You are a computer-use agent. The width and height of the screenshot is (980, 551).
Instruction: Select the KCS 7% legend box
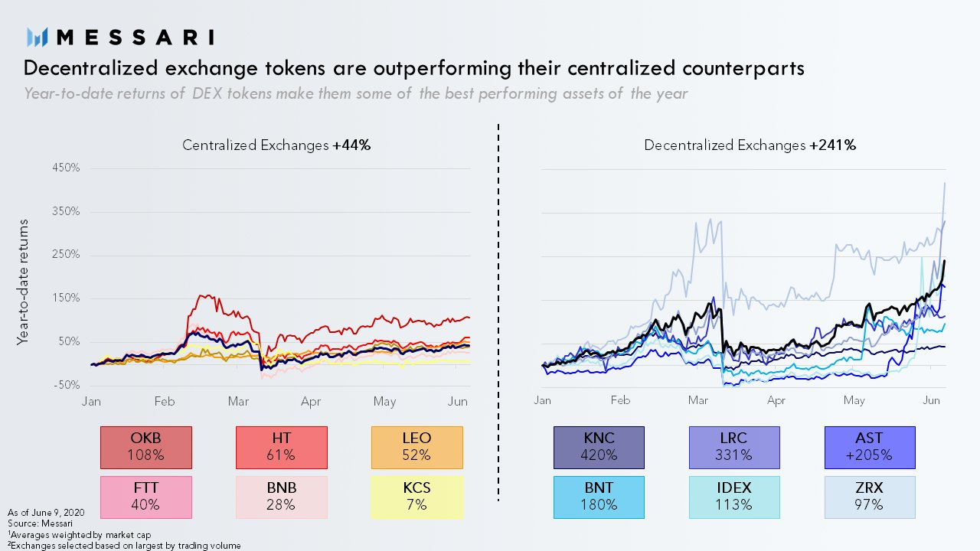click(x=417, y=497)
